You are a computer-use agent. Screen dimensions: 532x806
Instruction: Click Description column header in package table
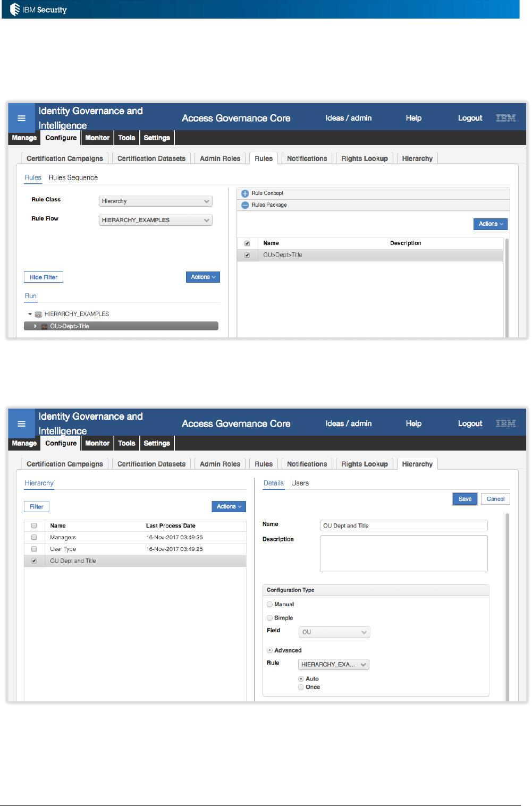tap(406, 243)
